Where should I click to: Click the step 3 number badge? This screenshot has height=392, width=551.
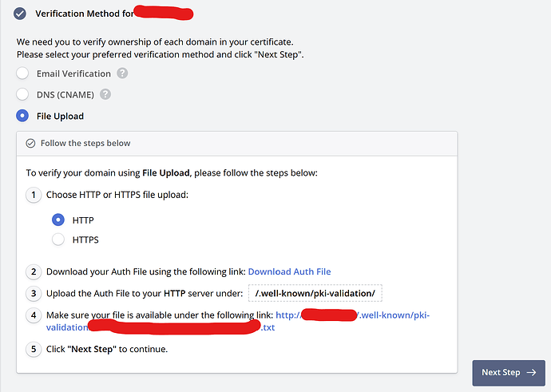[34, 293]
